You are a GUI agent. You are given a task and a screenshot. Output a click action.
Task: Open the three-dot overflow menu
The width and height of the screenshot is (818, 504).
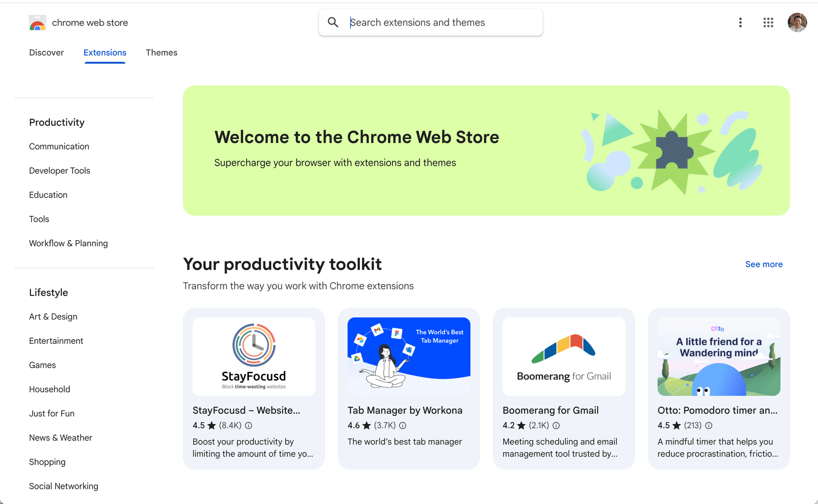[x=740, y=22]
